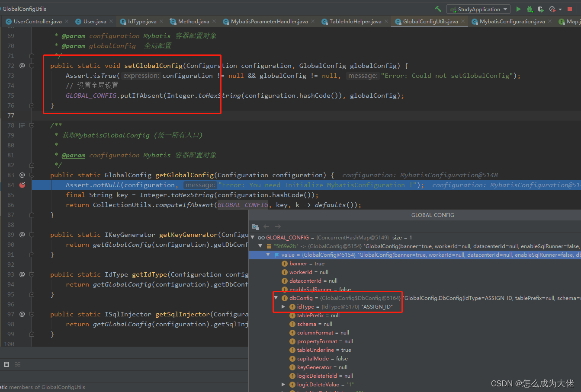The height and width of the screenshot is (392, 581).
Task: Select the 'tablePrefix = null' field row
Action: (x=415, y=315)
